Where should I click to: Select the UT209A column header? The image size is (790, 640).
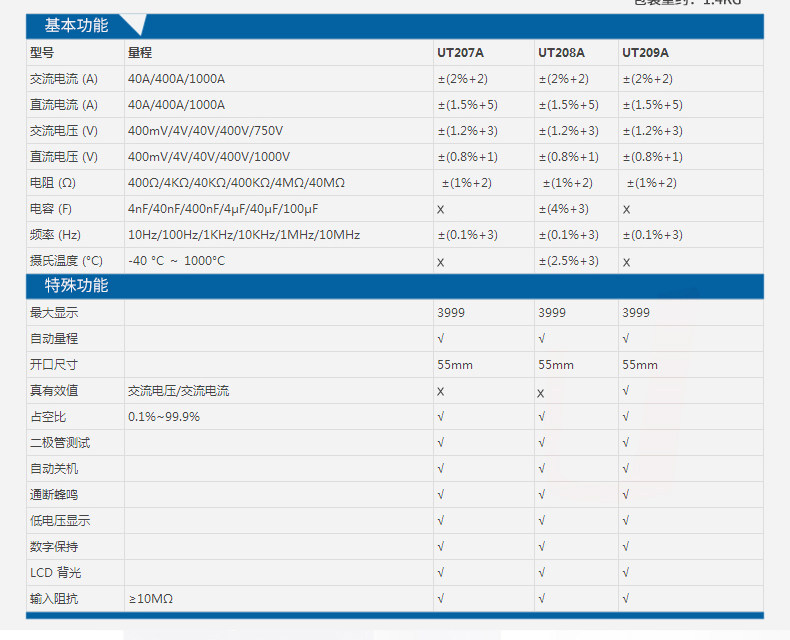pyautogui.click(x=645, y=52)
